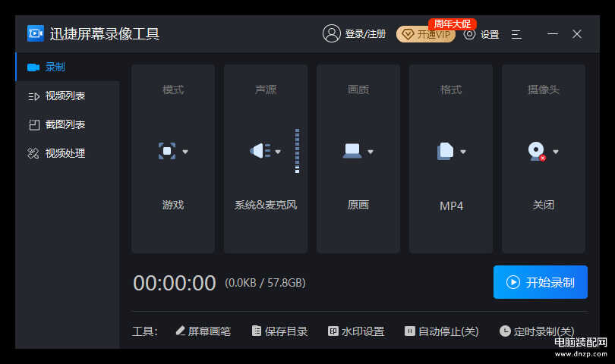Open the 视频处理 tab

(x=68, y=153)
